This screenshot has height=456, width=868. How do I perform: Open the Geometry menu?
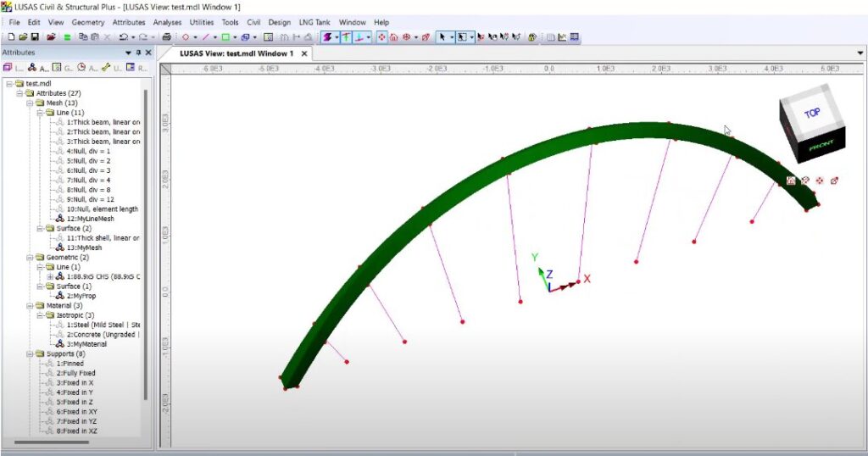(88, 22)
